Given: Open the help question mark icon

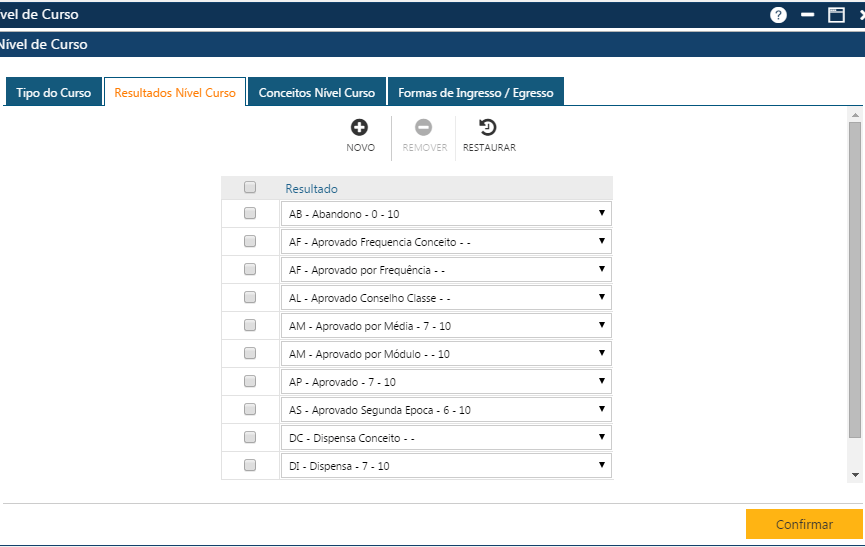Looking at the screenshot, I should coord(779,15).
